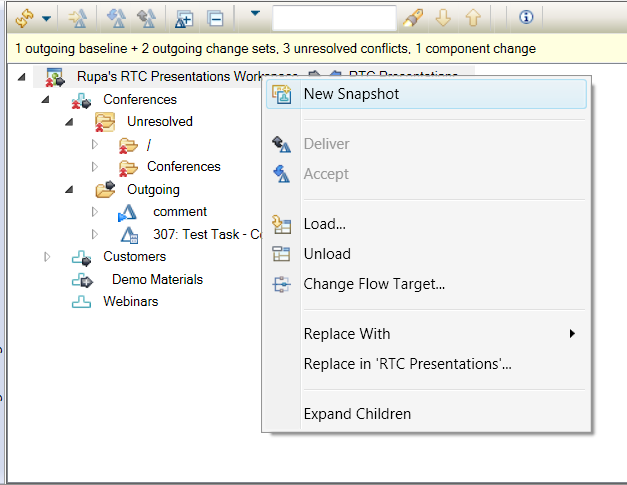This screenshot has height=485, width=627.
Task: Collapse the Unresolved folder node
Action: click(x=69, y=121)
